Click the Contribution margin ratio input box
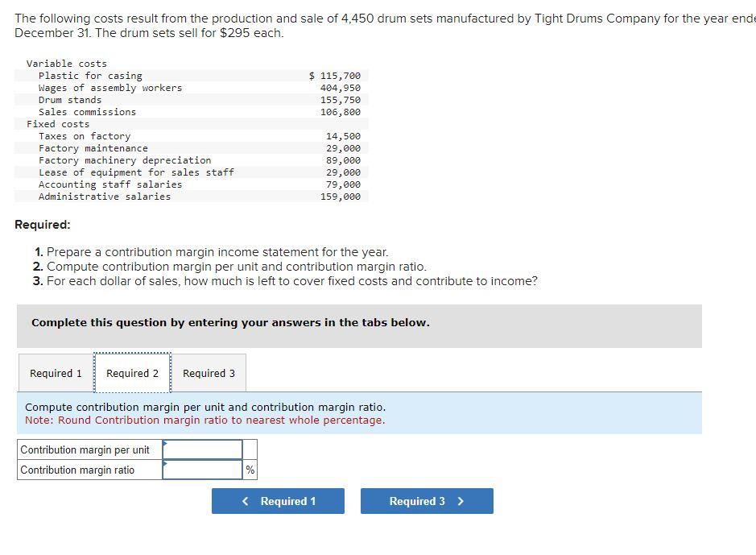 203,469
